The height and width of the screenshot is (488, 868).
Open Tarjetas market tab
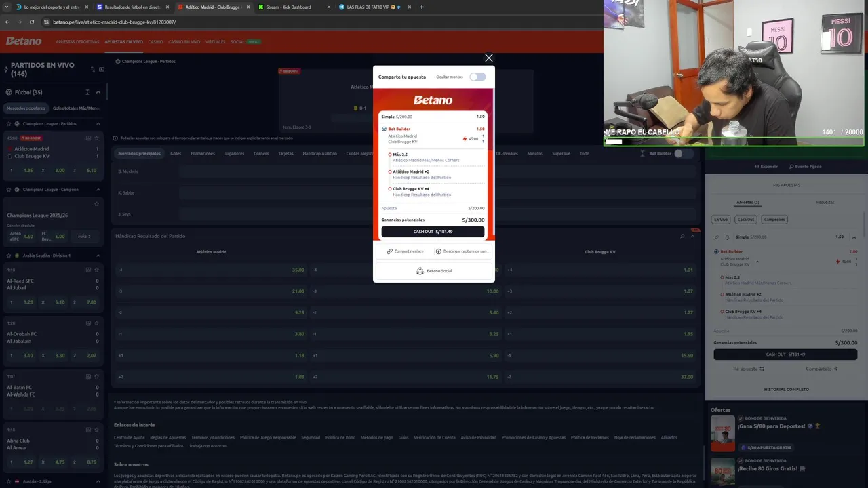point(285,154)
